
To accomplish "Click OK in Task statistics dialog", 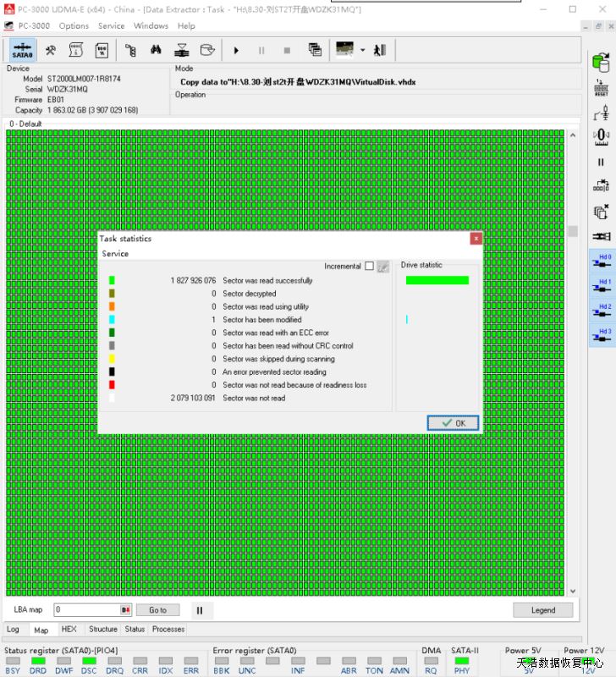I will coord(453,423).
